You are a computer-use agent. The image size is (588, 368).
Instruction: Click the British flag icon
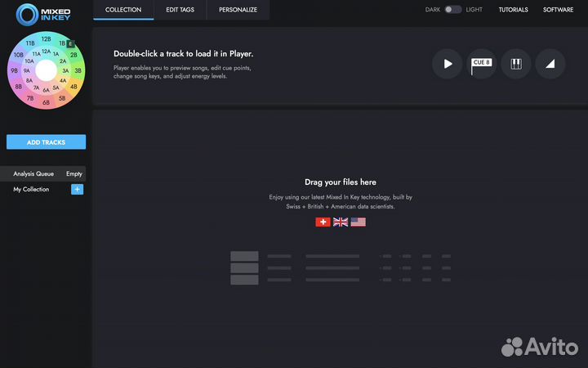(341, 222)
